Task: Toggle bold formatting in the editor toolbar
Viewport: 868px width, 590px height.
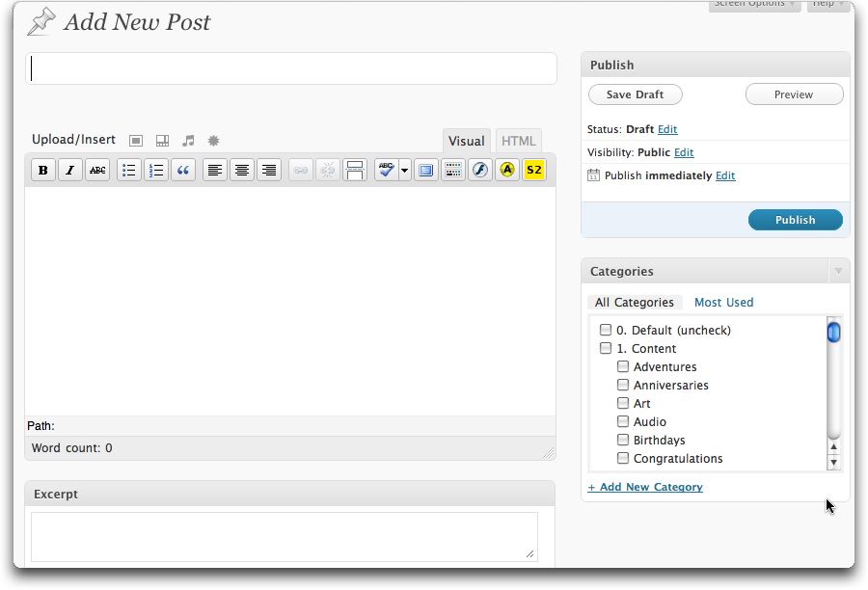Action: point(42,171)
